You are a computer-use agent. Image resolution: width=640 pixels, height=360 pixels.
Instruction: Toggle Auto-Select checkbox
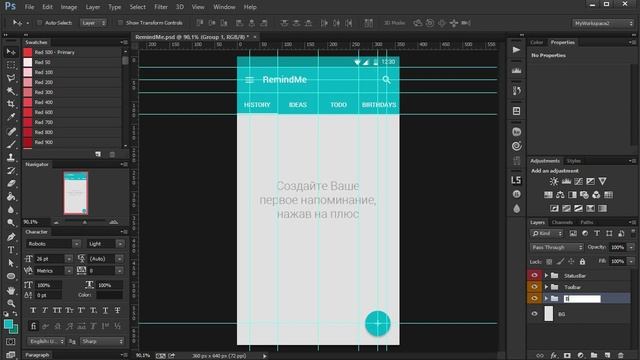point(40,23)
